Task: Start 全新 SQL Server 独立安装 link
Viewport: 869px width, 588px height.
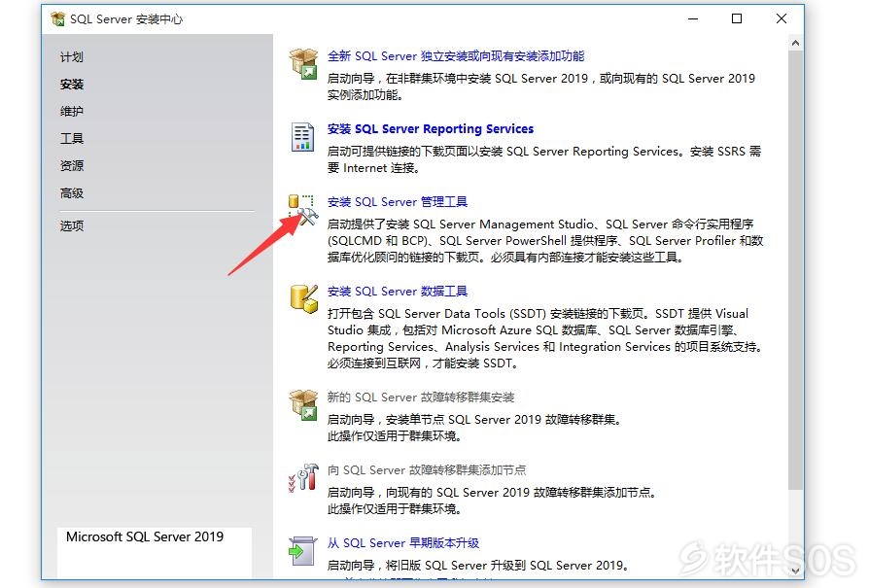Action: point(456,56)
